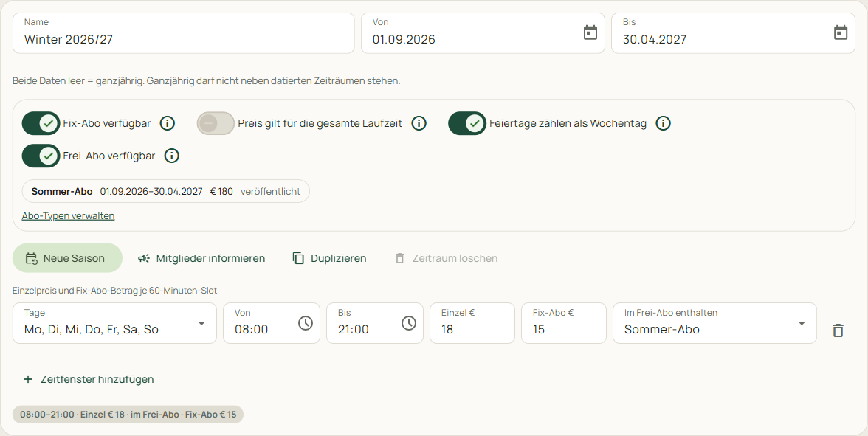This screenshot has width=868, height=436.
Task: Toggle Preis gilt für die gesamte Laufzeit
Action: coord(216,123)
